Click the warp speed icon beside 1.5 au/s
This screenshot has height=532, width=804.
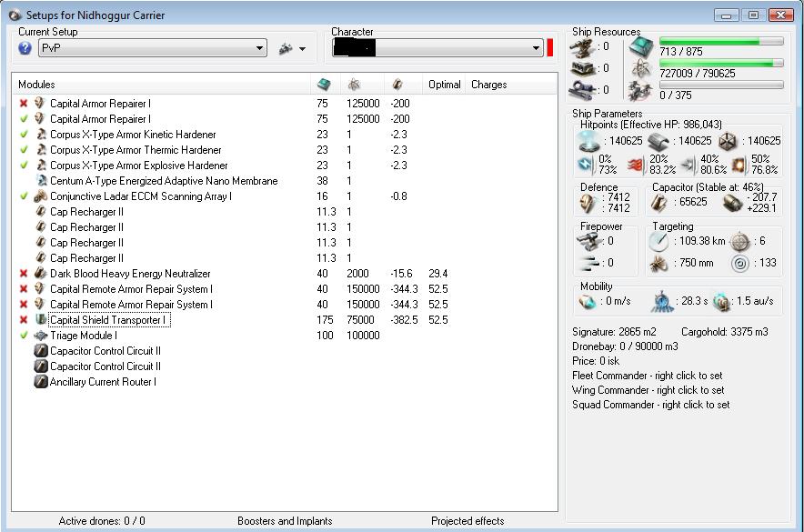click(x=721, y=301)
